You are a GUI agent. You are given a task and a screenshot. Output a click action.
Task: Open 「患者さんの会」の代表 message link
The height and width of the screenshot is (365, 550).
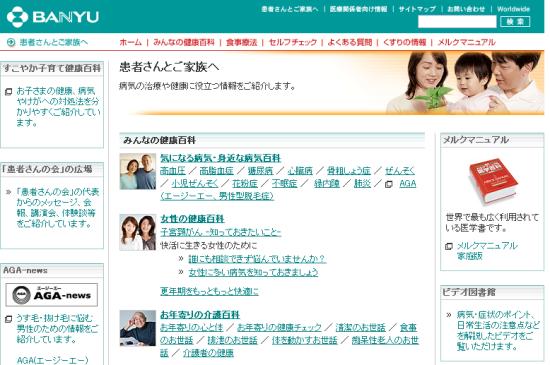pos(58,208)
